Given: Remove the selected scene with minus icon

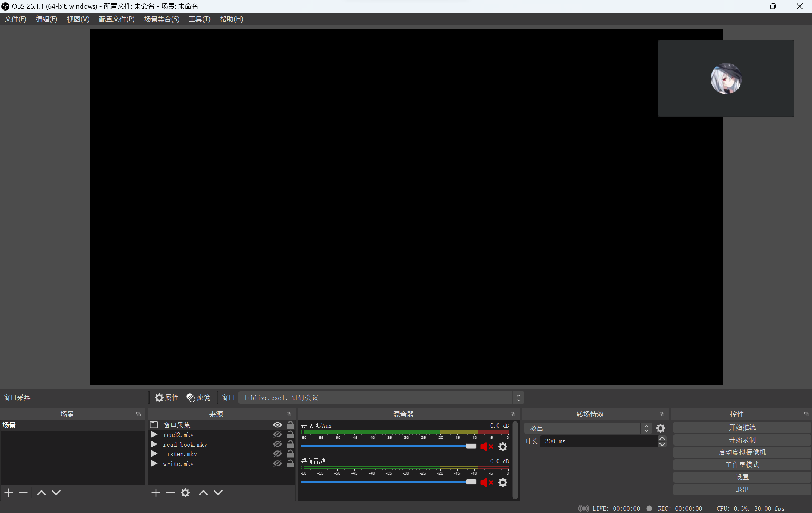Looking at the screenshot, I should pos(23,493).
